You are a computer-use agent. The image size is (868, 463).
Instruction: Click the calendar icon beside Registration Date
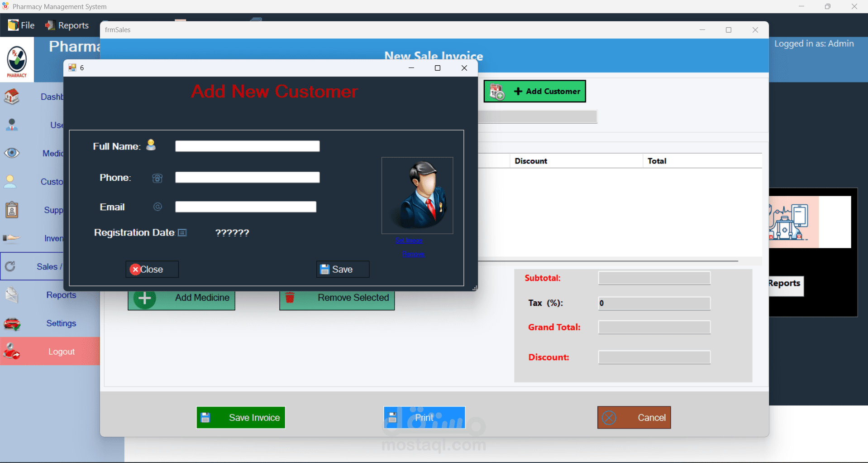pos(182,233)
